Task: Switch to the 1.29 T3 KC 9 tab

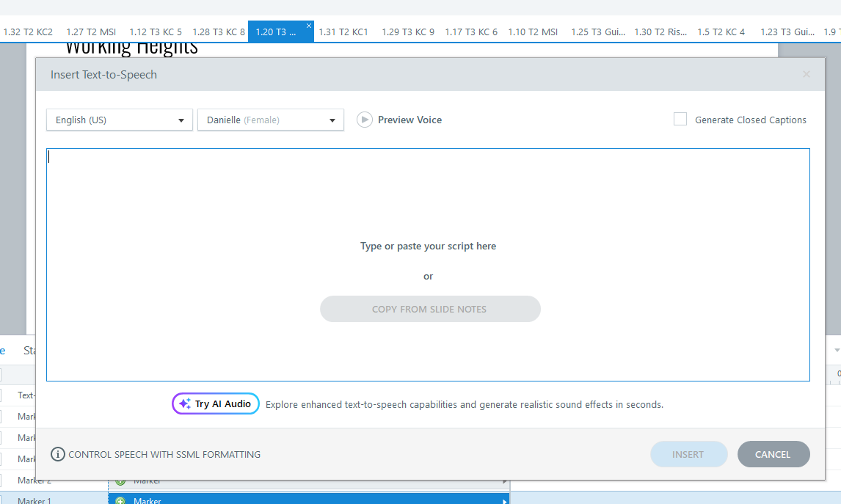Action: [x=408, y=32]
